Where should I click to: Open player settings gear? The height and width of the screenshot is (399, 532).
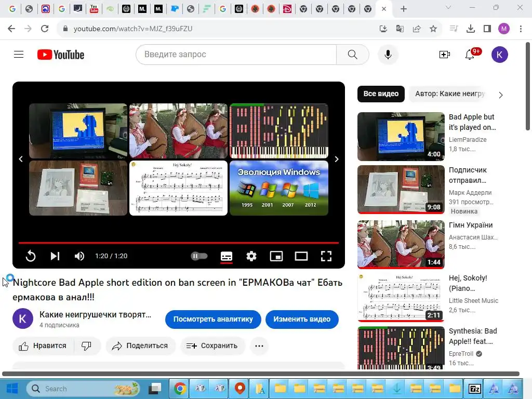click(x=251, y=256)
